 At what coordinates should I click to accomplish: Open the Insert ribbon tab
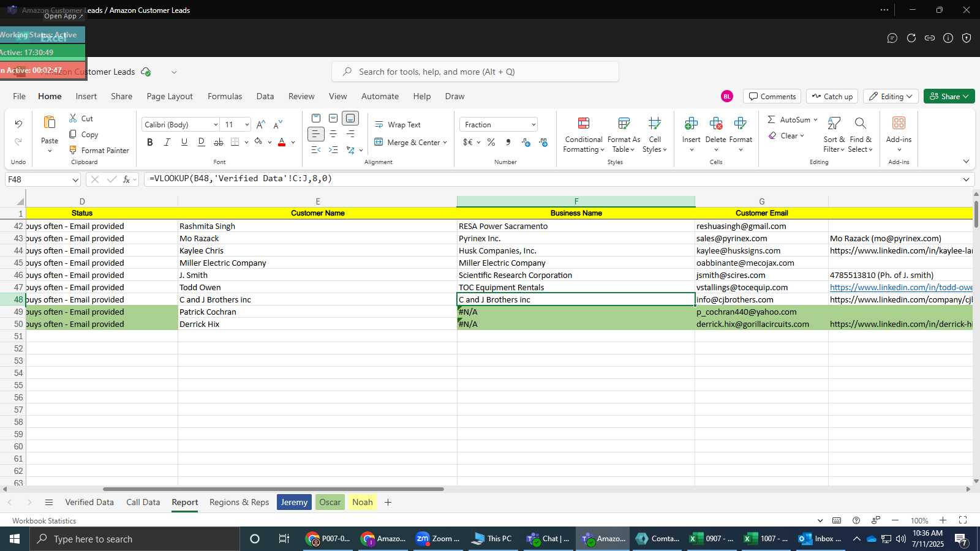[x=86, y=96]
